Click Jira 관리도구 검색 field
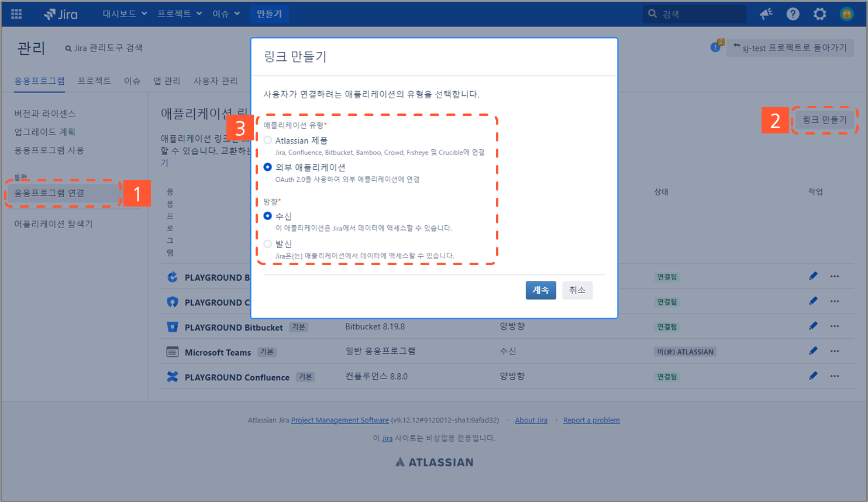Image resolution: width=868 pixels, height=502 pixels. (104, 48)
